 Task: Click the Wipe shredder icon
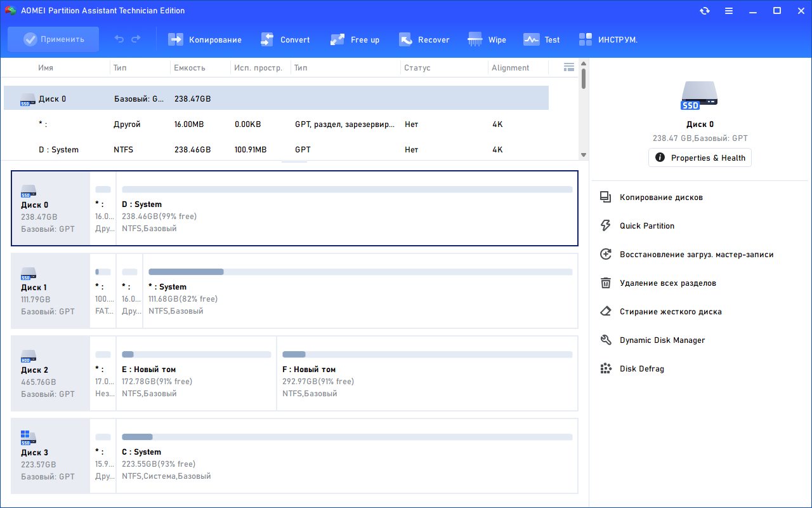click(x=475, y=39)
